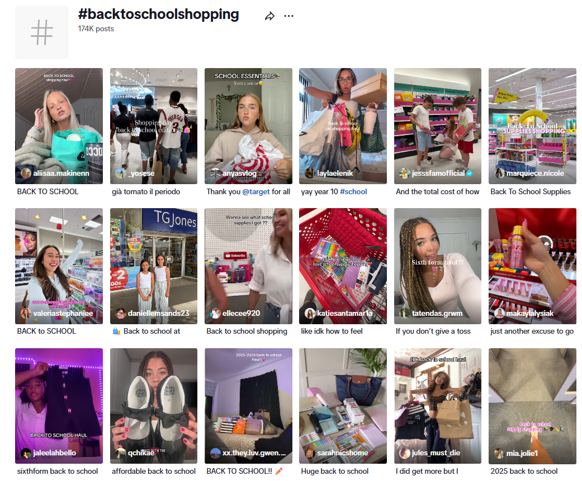Open the TG Jones storefront video
This screenshot has width=582, height=481.
(x=154, y=266)
